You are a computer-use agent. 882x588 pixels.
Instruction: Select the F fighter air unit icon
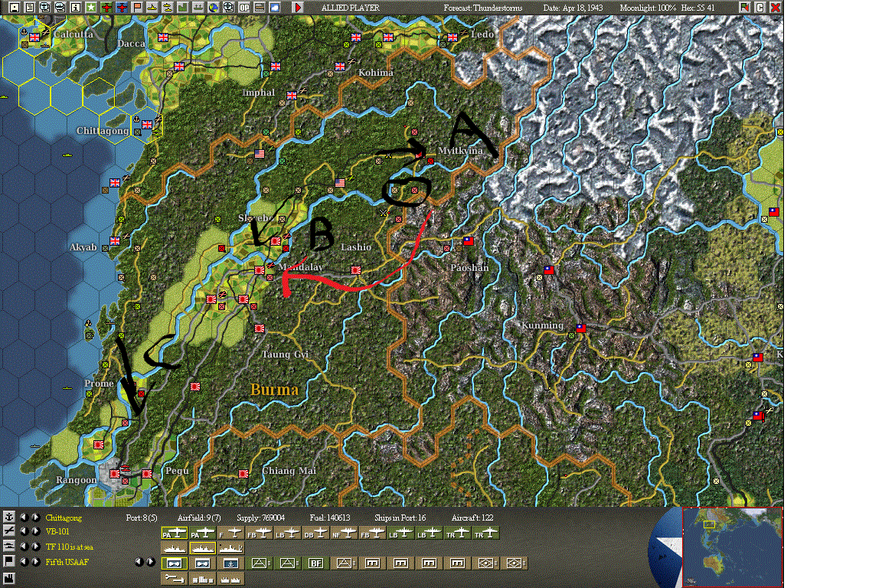pyautogui.click(x=230, y=533)
